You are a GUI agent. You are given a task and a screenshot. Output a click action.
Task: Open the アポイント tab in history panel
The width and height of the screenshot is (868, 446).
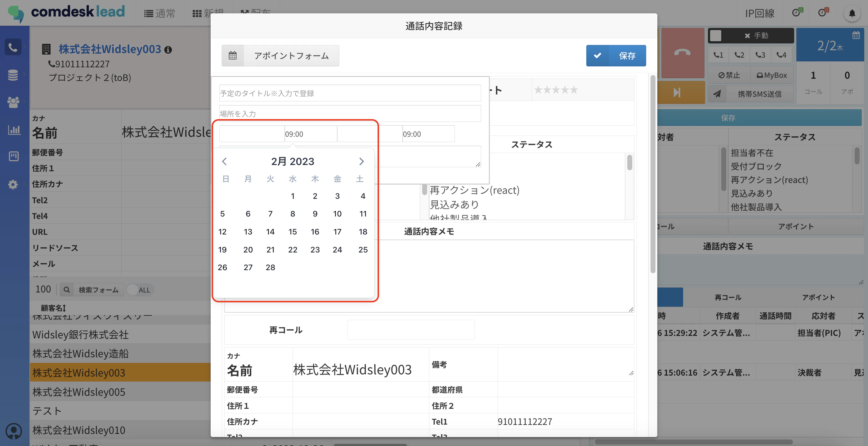[818, 297]
